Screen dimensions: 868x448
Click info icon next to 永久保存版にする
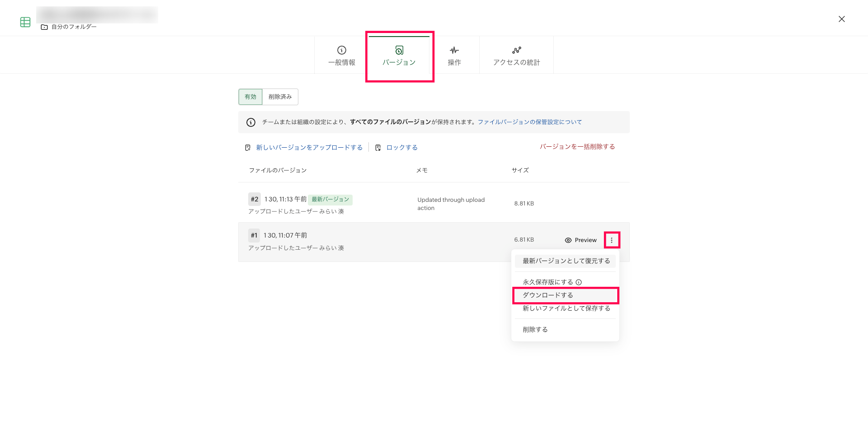coord(579,282)
